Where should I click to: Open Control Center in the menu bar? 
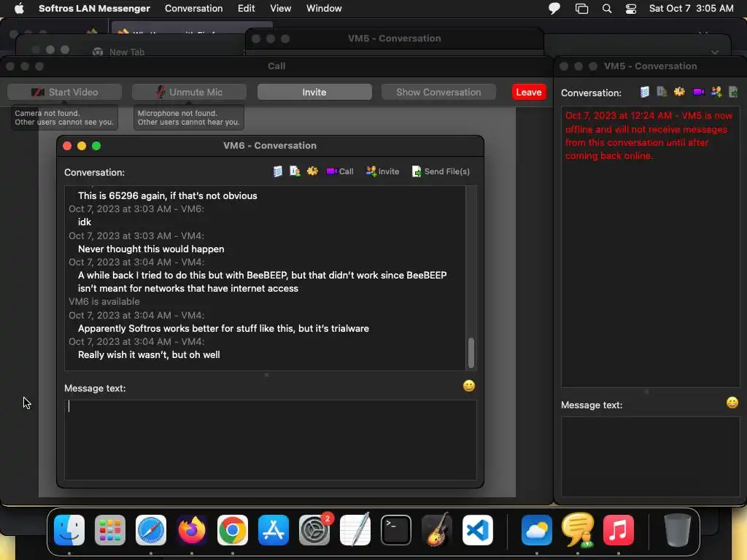[x=631, y=9]
